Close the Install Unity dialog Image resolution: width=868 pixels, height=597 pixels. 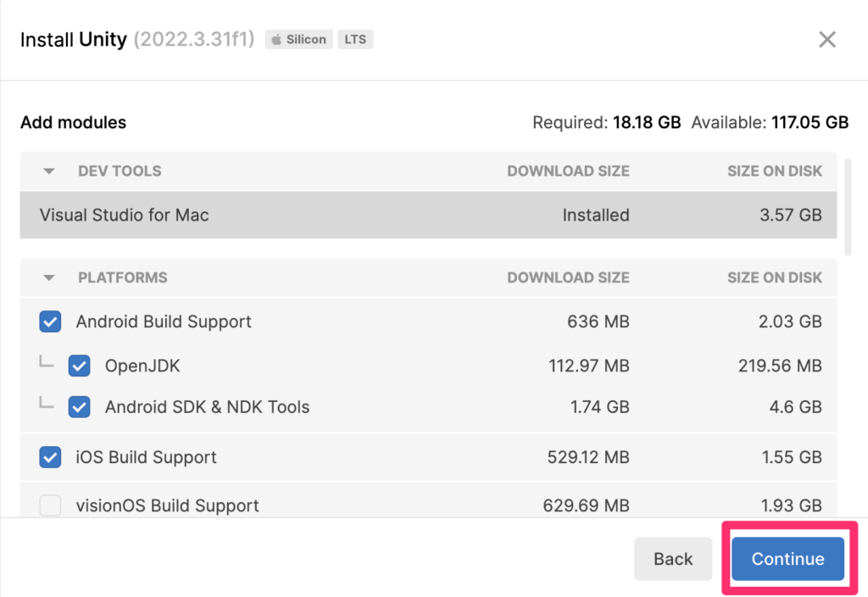pyautogui.click(x=826, y=39)
